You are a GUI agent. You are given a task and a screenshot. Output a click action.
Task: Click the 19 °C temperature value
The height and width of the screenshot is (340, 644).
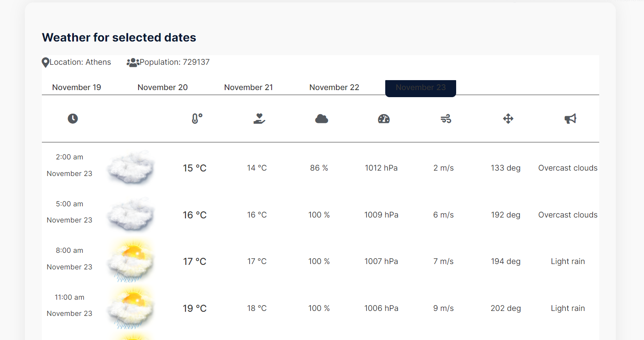click(x=194, y=308)
